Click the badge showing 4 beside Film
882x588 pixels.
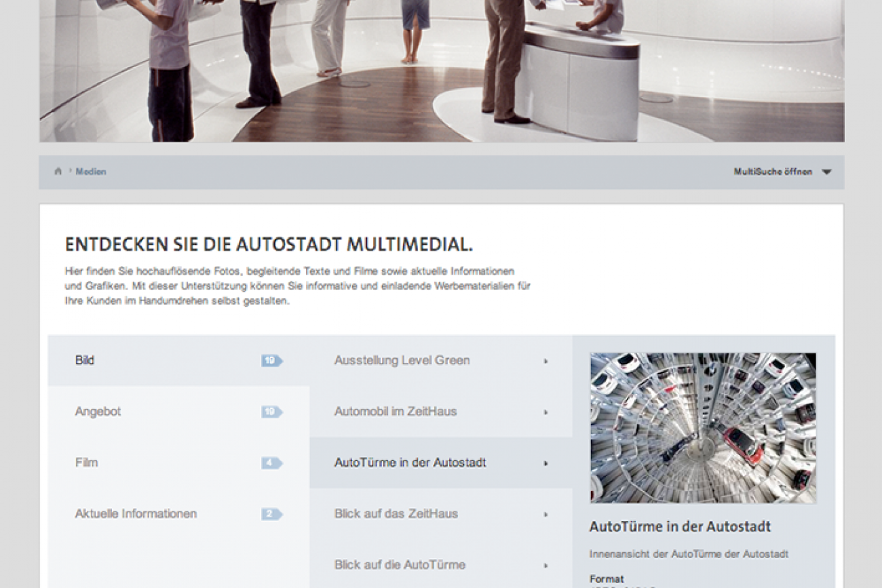click(271, 463)
